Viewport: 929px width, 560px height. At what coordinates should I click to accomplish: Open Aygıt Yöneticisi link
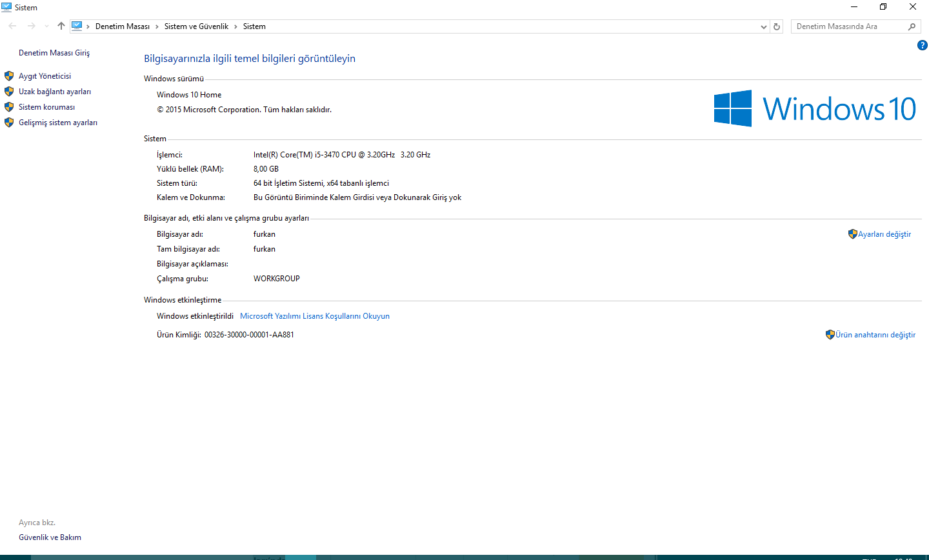45,76
